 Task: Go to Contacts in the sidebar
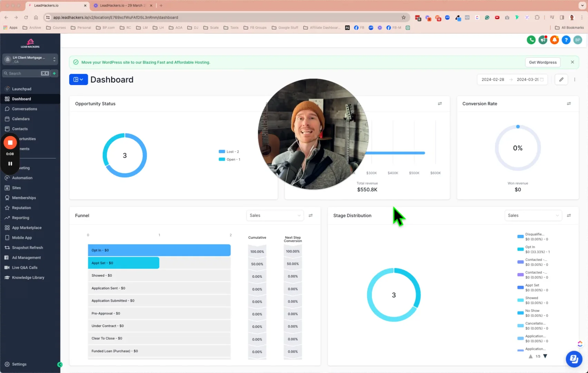tap(20, 129)
